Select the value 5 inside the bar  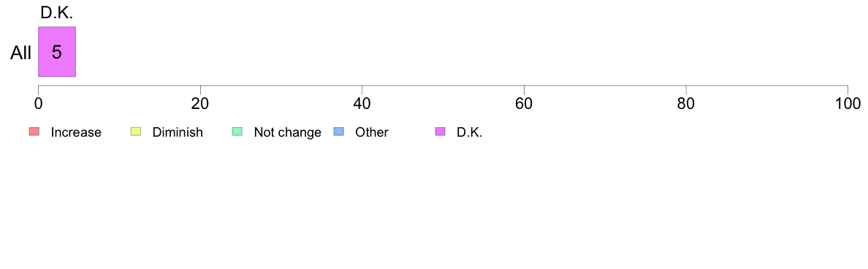click(56, 52)
